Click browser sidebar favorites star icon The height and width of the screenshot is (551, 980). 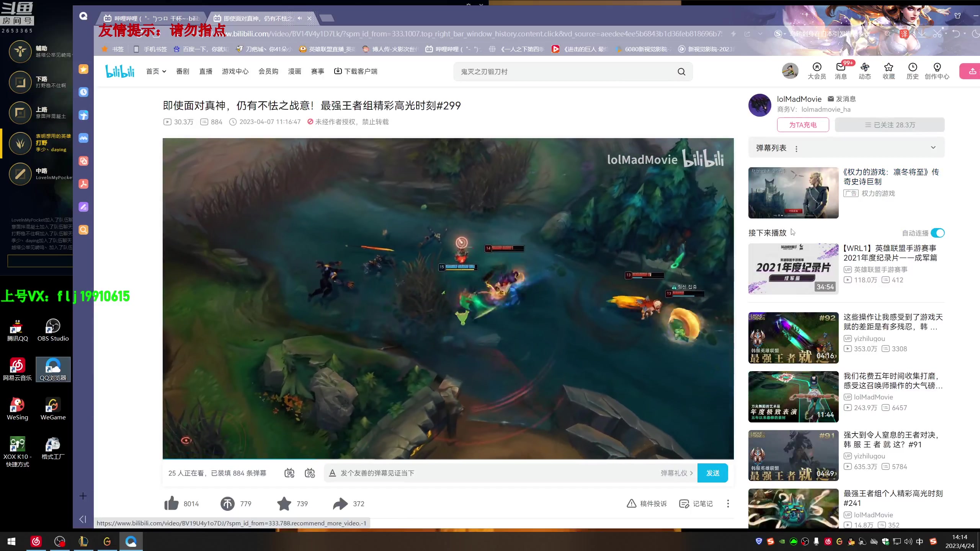tap(83, 69)
